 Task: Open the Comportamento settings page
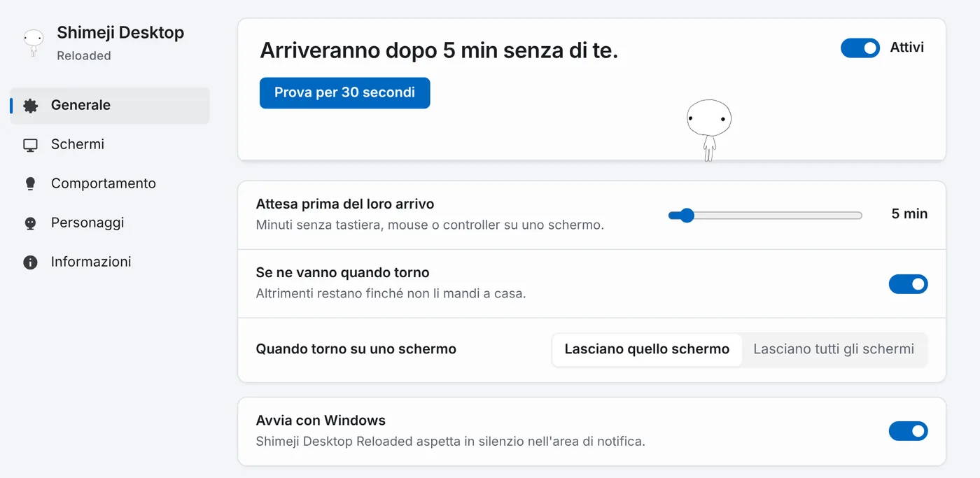[110, 184]
